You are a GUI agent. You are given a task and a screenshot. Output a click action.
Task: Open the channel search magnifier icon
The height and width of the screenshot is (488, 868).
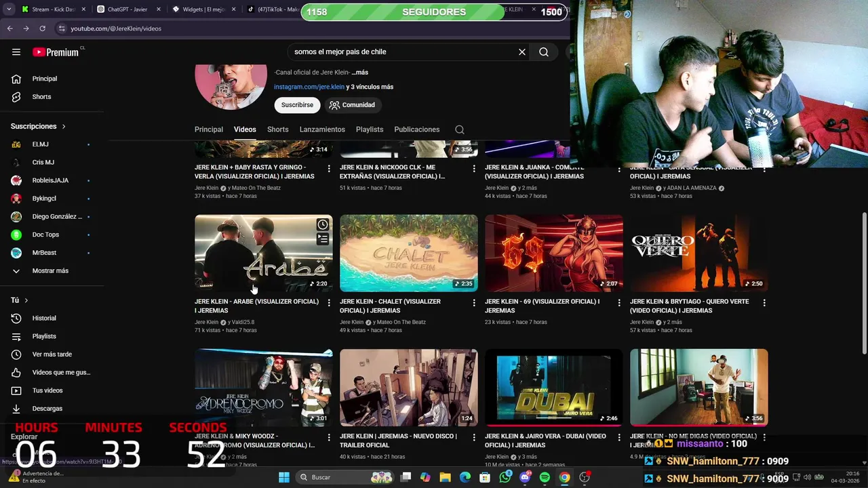point(460,129)
